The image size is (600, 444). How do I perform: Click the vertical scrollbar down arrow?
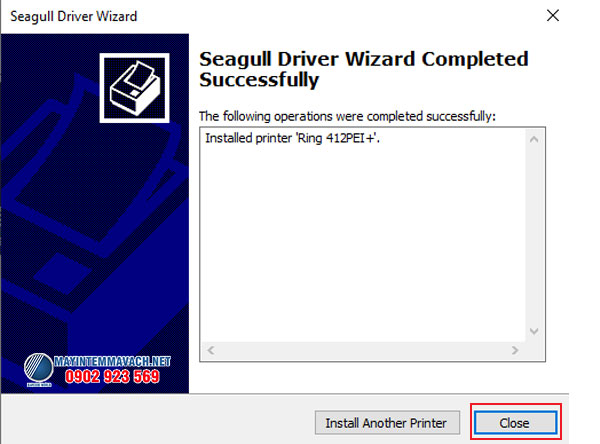(534, 331)
